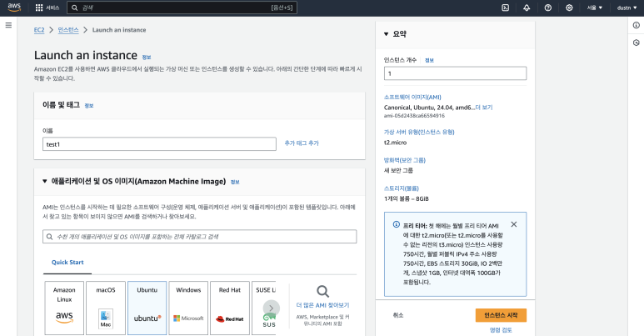644x336 pixels.
Task: Click the EC2 breadcrumb link
Action: [39, 30]
